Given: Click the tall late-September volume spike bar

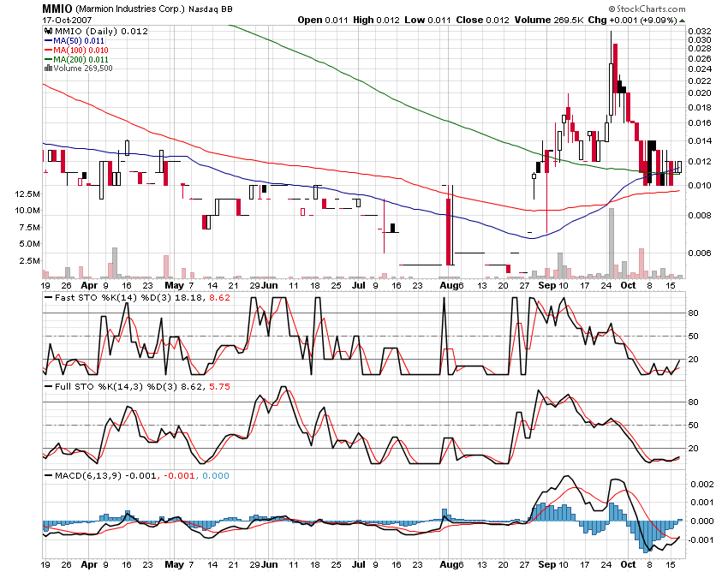Looking at the screenshot, I should tap(612, 243).
